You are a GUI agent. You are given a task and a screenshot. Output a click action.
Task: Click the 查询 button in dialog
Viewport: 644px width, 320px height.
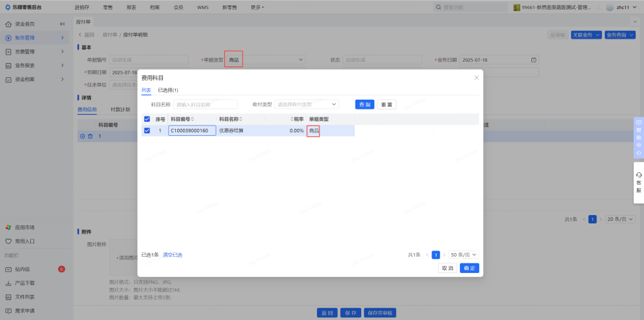point(365,104)
